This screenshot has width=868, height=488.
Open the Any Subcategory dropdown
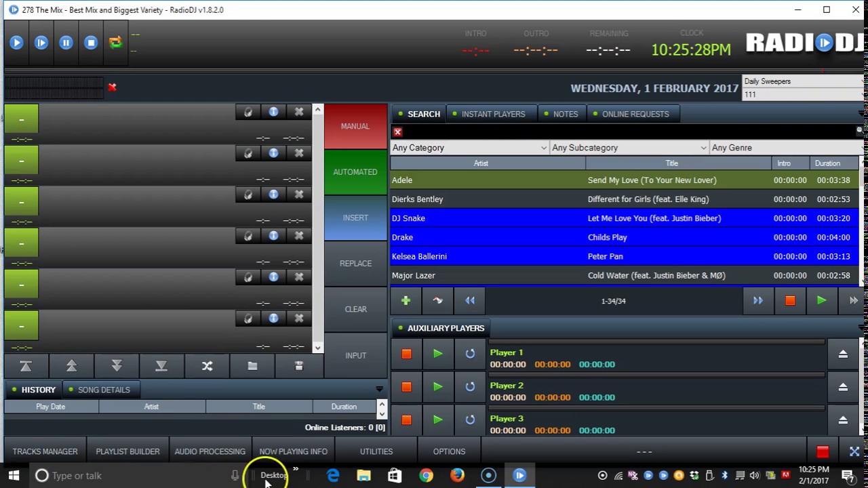[629, 148]
